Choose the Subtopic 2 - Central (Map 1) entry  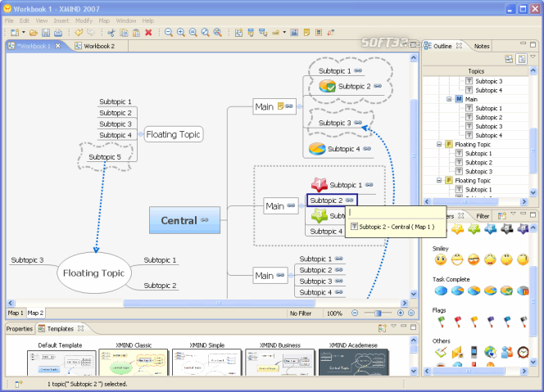[x=396, y=227]
